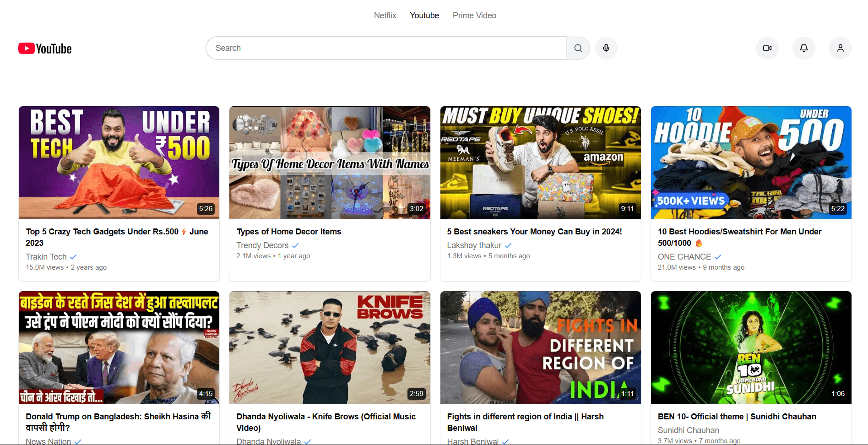The height and width of the screenshot is (445, 868).
Task: Open title Dhanda Nyoliwala - Knife Brows
Action: point(326,422)
